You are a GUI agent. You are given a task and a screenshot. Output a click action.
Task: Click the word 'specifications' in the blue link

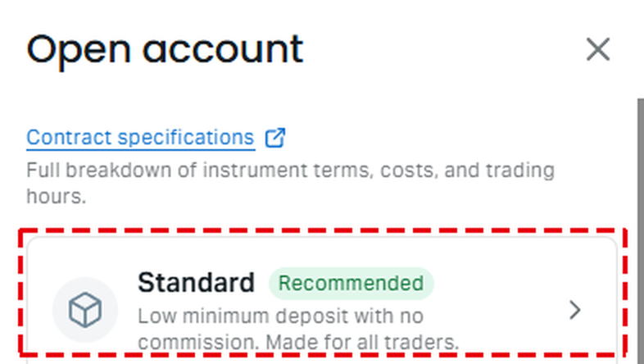coord(186,137)
